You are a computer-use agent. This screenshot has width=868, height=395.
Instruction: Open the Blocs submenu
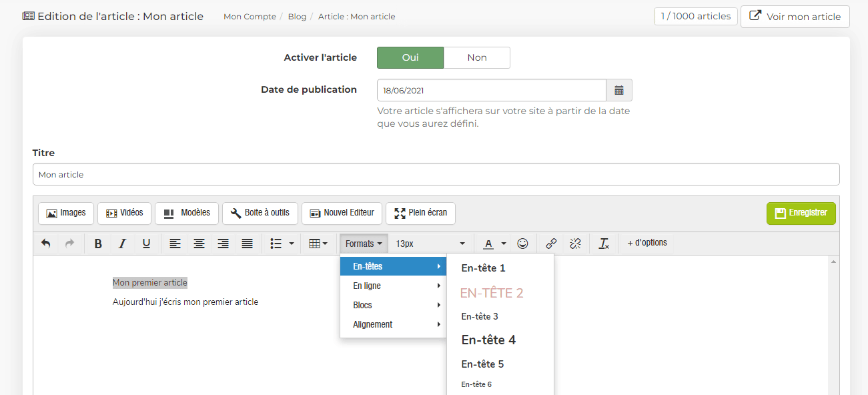[394, 305]
